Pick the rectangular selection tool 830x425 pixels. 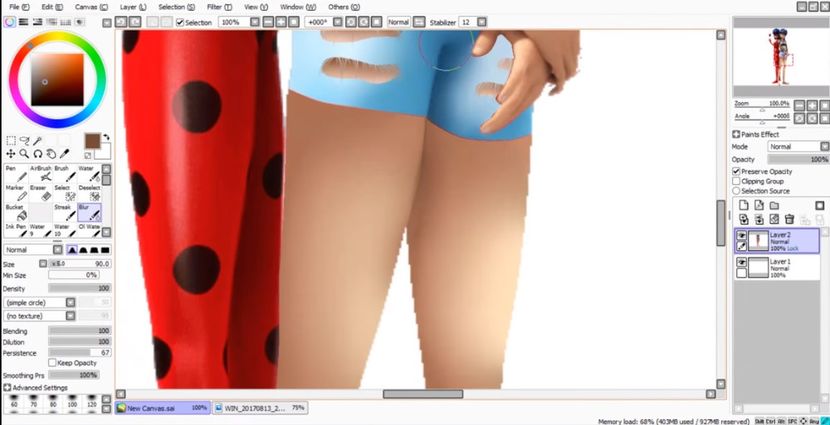click(x=11, y=141)
